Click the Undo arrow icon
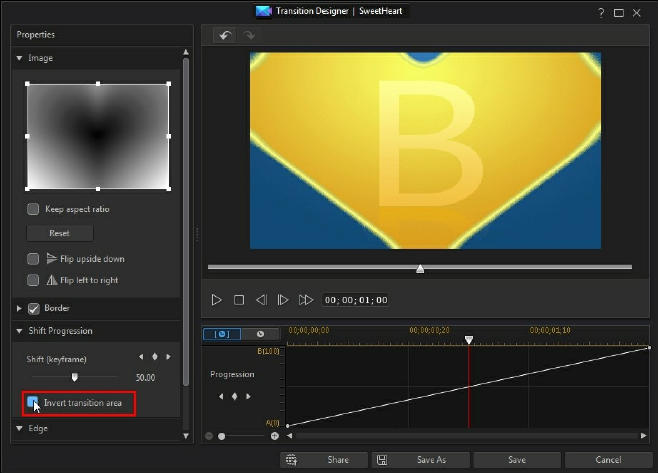 (226, 35)
